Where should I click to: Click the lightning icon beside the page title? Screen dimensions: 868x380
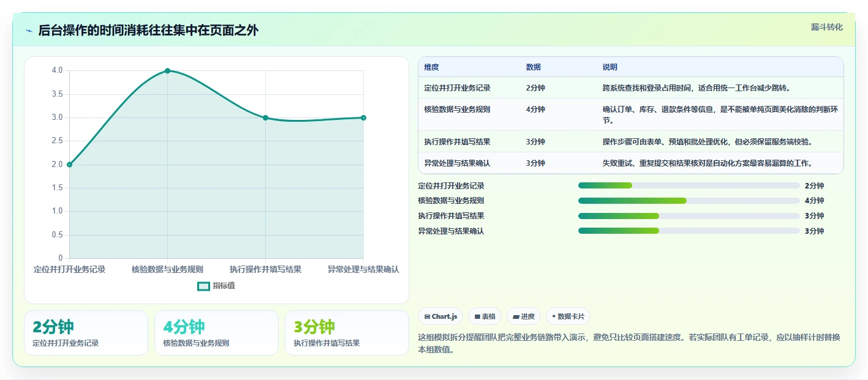point(29,31)
